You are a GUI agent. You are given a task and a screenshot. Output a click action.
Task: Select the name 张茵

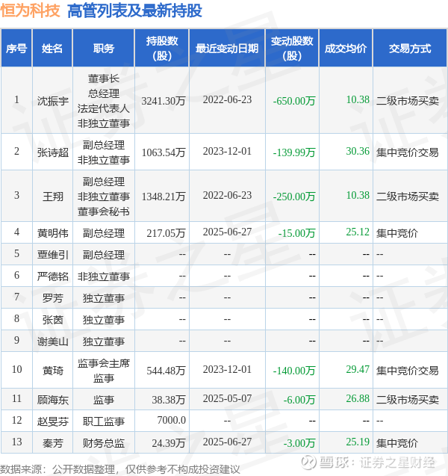click(53, 319)
